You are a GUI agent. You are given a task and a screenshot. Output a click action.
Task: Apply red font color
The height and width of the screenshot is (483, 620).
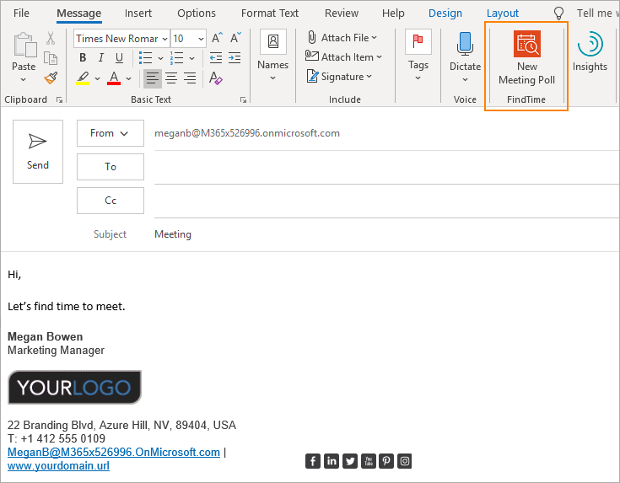click(114, 78)
